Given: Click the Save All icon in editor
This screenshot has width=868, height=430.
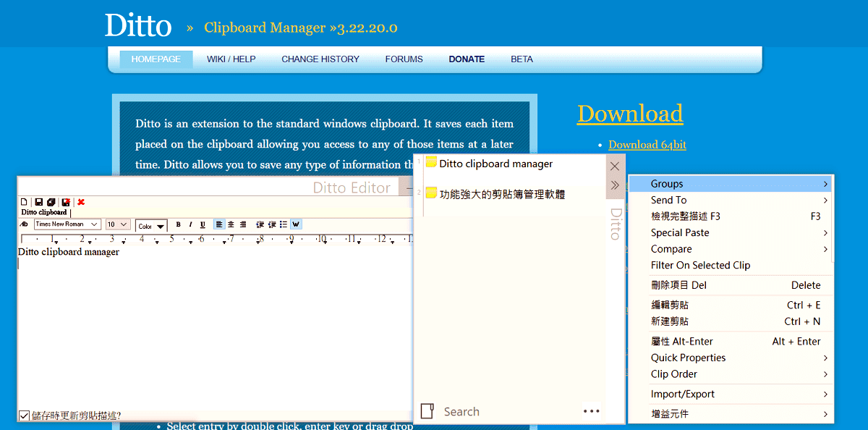Looking at the screenshot, I should point(51,202).
